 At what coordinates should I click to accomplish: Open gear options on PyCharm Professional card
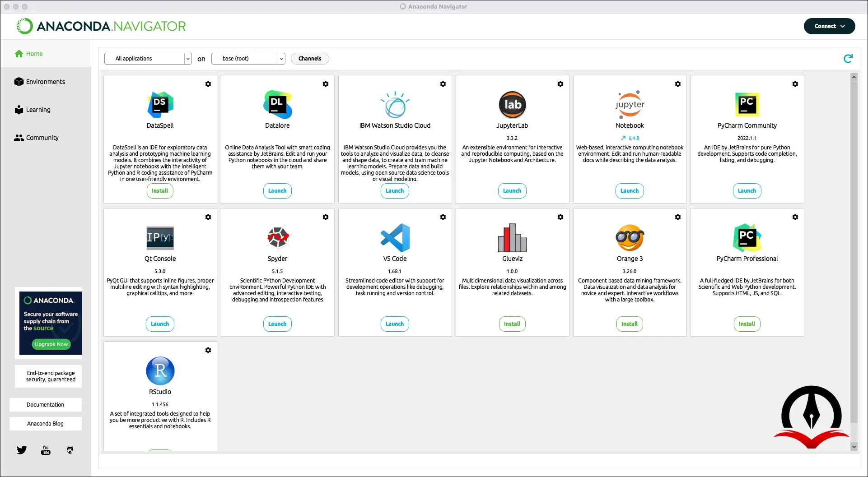click(795, 217)
